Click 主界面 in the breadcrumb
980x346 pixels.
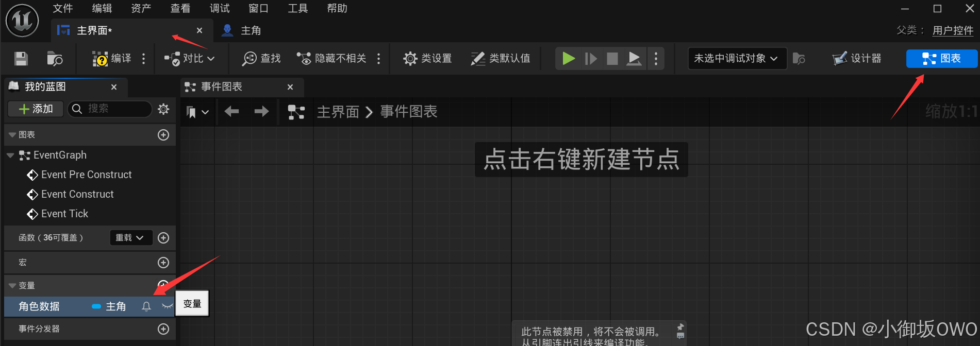338,112
